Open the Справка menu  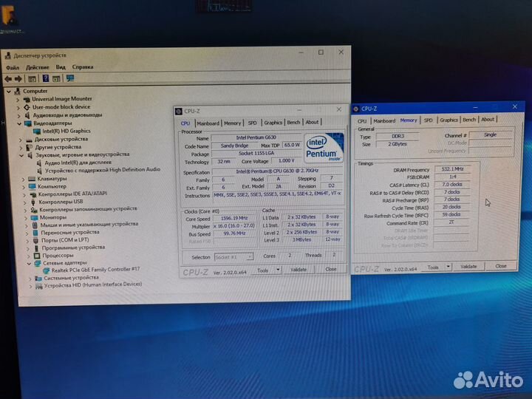pos(83,66)
